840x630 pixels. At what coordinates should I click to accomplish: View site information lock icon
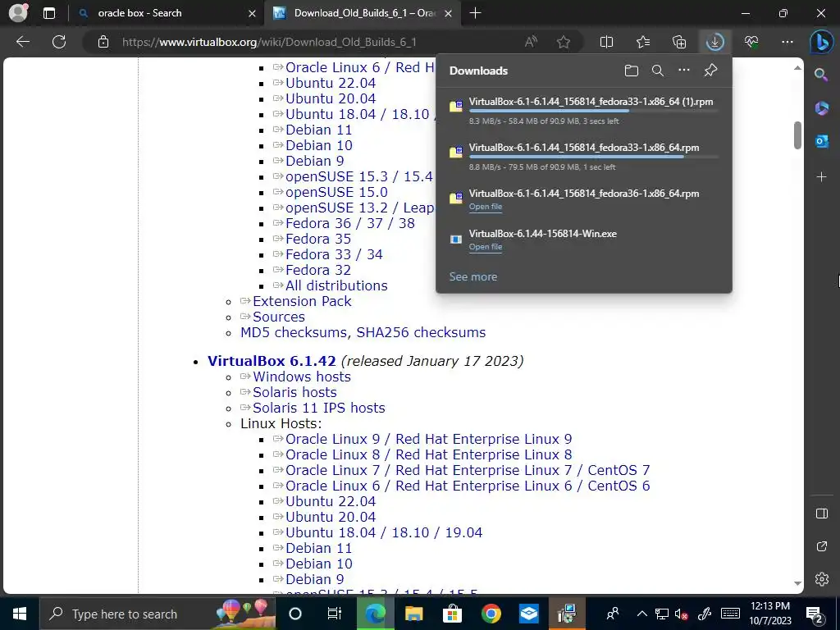(103, 42)
